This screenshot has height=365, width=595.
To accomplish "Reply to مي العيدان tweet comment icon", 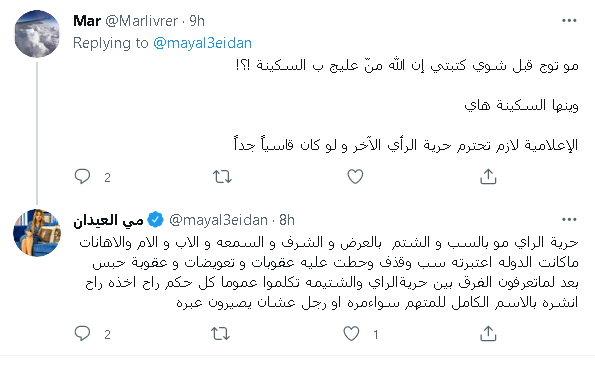I will pyautogui.click(x=82, y=334).
